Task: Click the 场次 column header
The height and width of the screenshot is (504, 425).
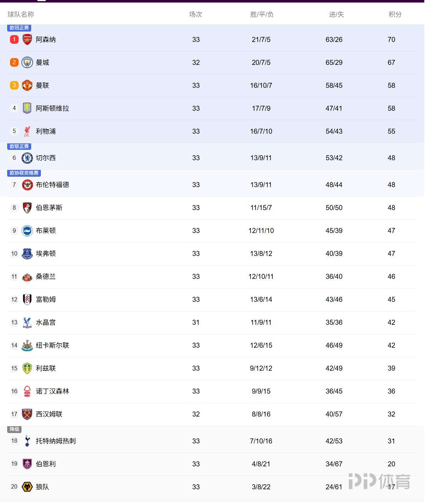Action: [196, 14]
